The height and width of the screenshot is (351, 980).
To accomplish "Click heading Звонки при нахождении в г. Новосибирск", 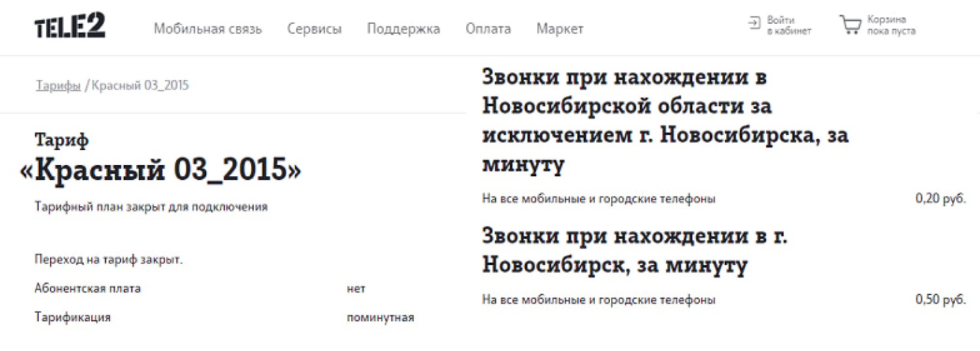I will pos(634,251).
